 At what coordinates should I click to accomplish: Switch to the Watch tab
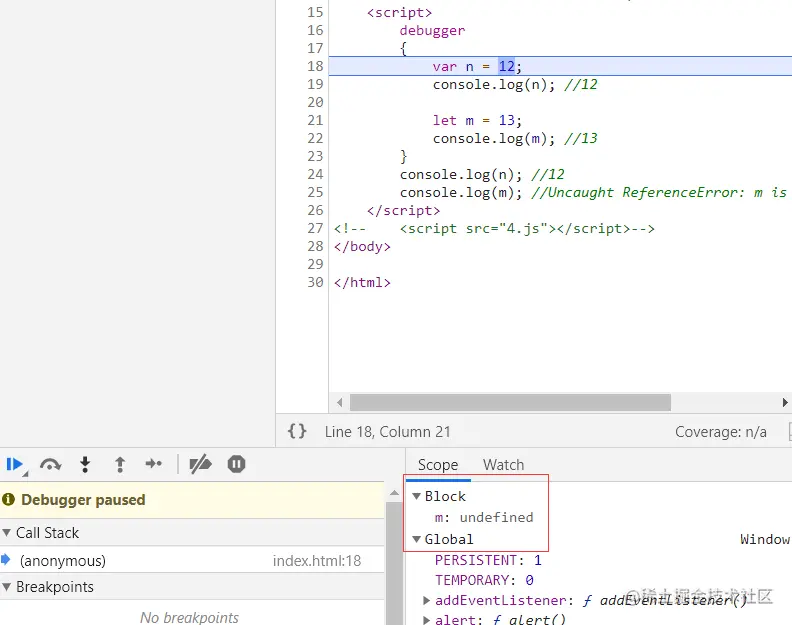click(x=503, y=465)
